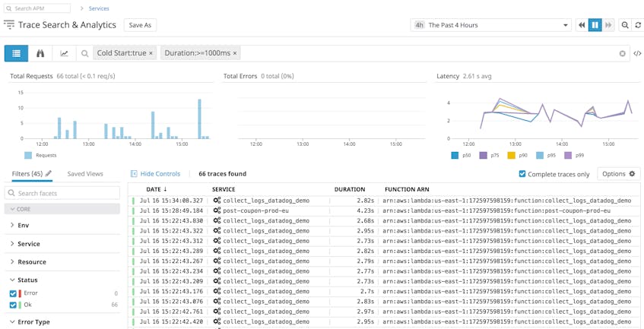644x329 pixels.
Task: Focus the Search facets field
Action: point(62,193)
